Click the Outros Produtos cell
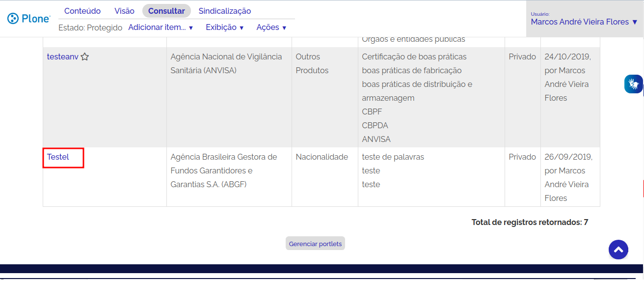The height and width of the screenshot is (281, 644). pos(312,64)
